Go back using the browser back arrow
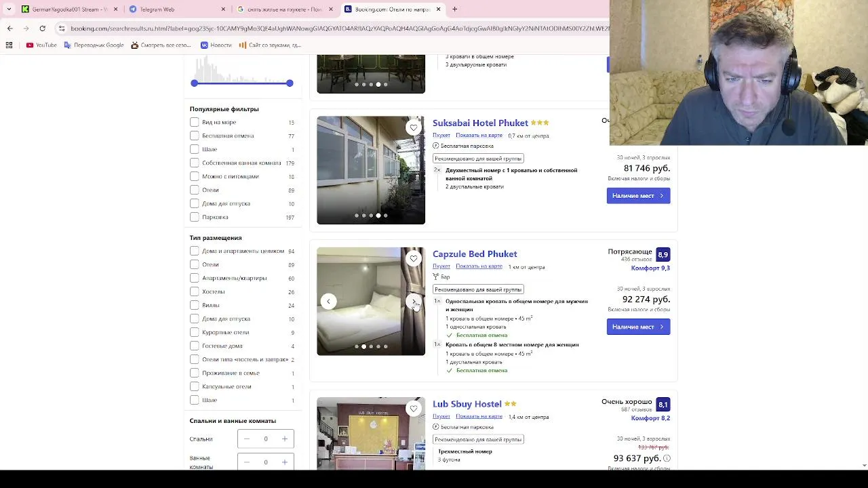868x488 pixels. (9, 28)
